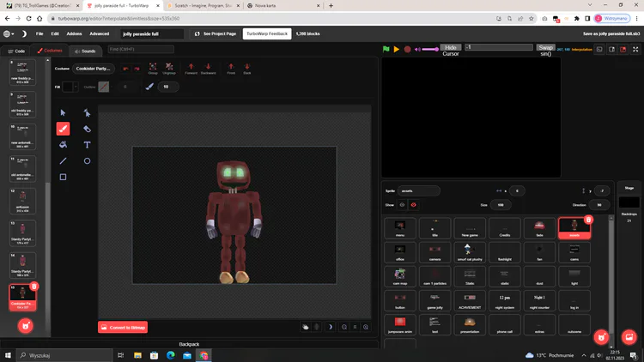
Task: Open the Backpack bar
Action: click(x=189, y=344)
